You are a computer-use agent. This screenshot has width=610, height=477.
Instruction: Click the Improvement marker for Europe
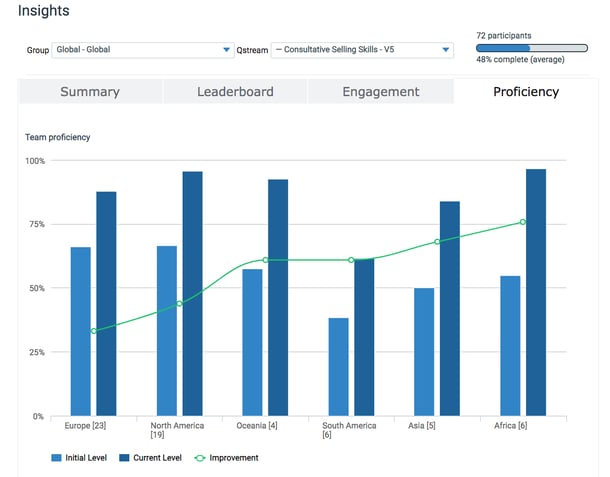point(93,331)
